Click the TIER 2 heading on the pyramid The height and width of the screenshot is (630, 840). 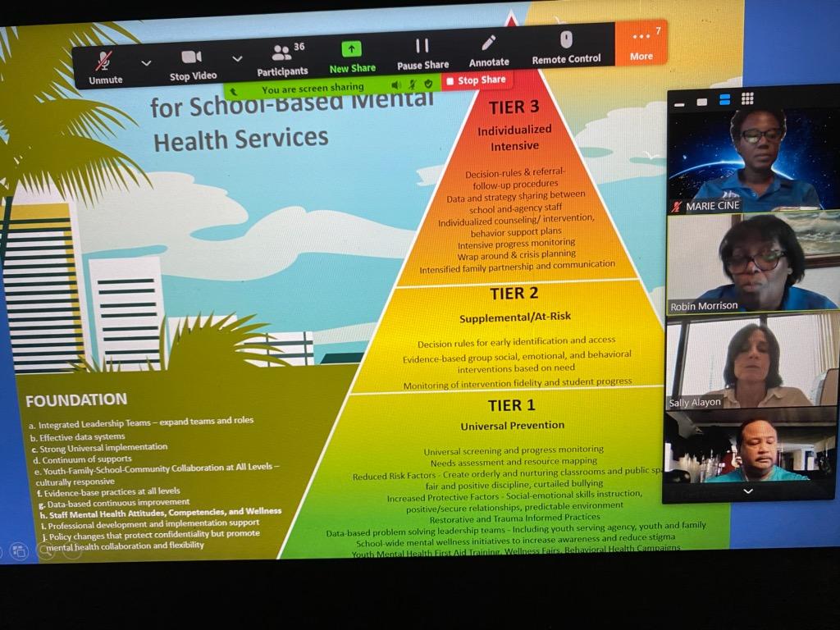coord(514,294)
